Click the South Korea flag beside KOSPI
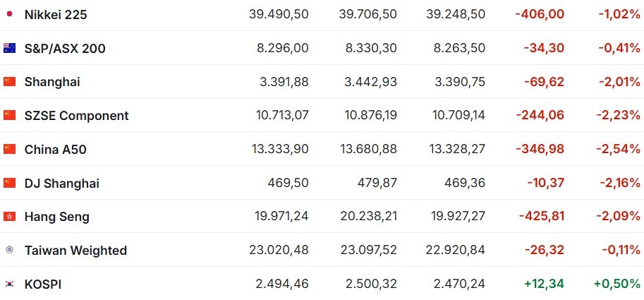 tap(9, 284)
